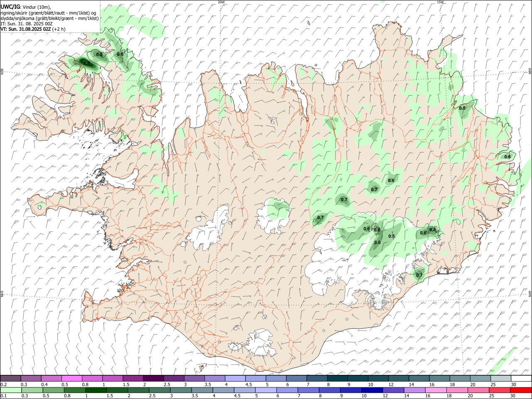Click the bright magenta 0.5 swatch on snow scale
The image size is (532, 399).
tap(71, 378)
